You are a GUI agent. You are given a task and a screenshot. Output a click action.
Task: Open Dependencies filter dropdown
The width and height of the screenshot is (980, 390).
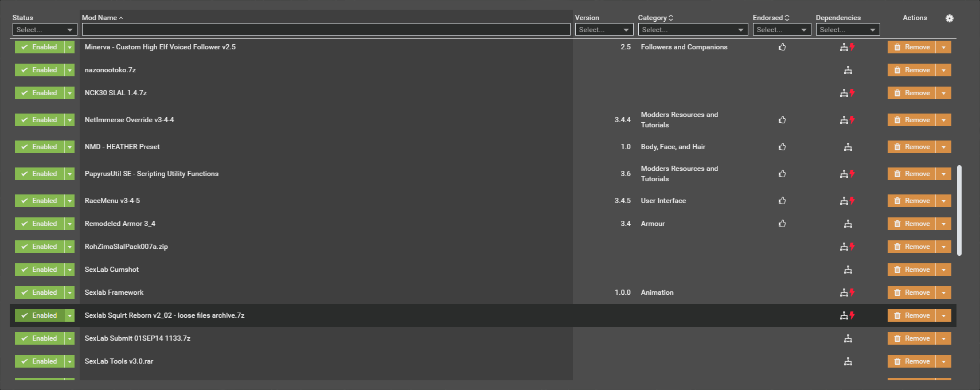pos(848,30)
